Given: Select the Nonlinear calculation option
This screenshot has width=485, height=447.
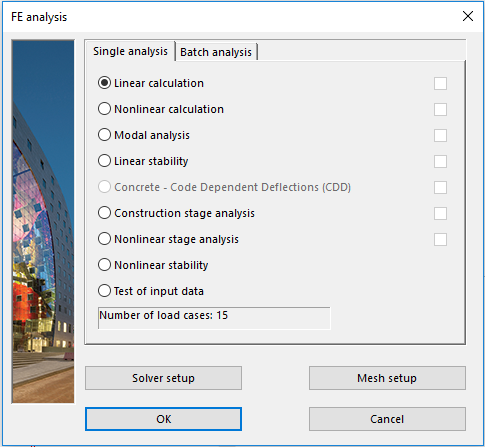Looking at the screenshot, I should [x=104, y=109].
